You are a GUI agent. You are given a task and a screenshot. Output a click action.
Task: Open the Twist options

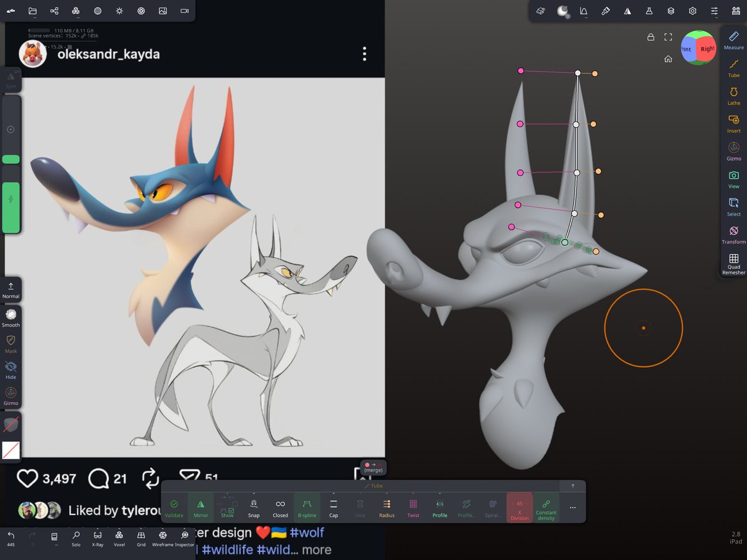pyautogui.click(x=413, y=507)
